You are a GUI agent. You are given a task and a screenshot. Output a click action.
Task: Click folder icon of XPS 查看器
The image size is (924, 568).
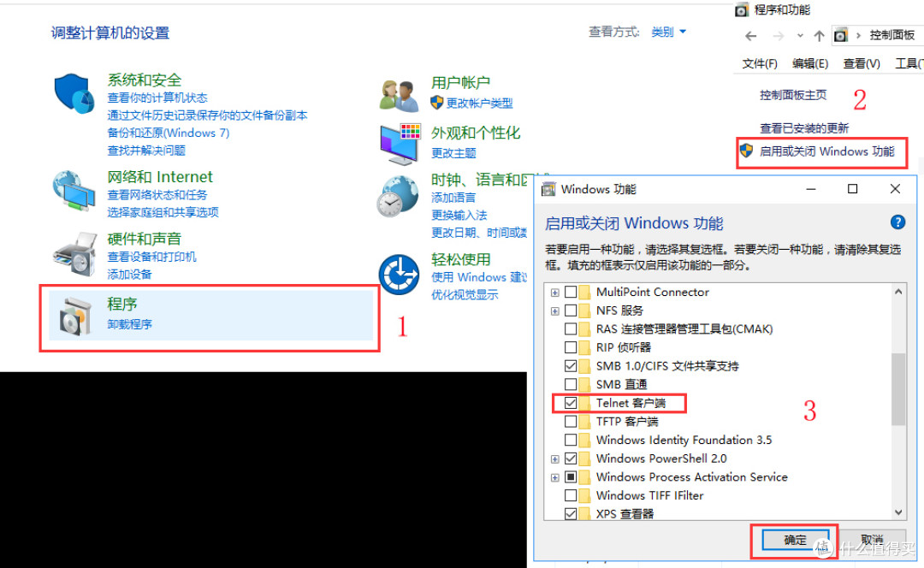point(584,514)
